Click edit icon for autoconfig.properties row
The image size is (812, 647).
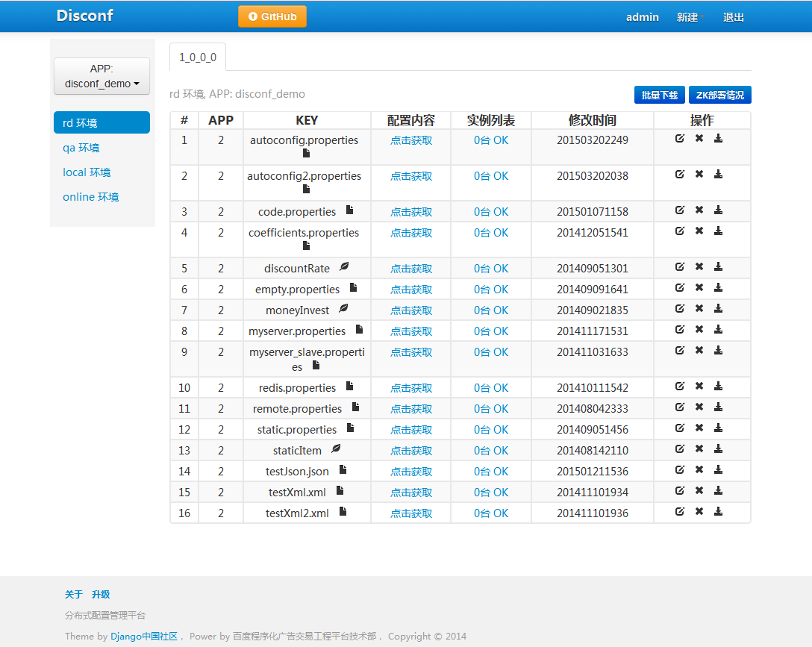click(679, 138)
